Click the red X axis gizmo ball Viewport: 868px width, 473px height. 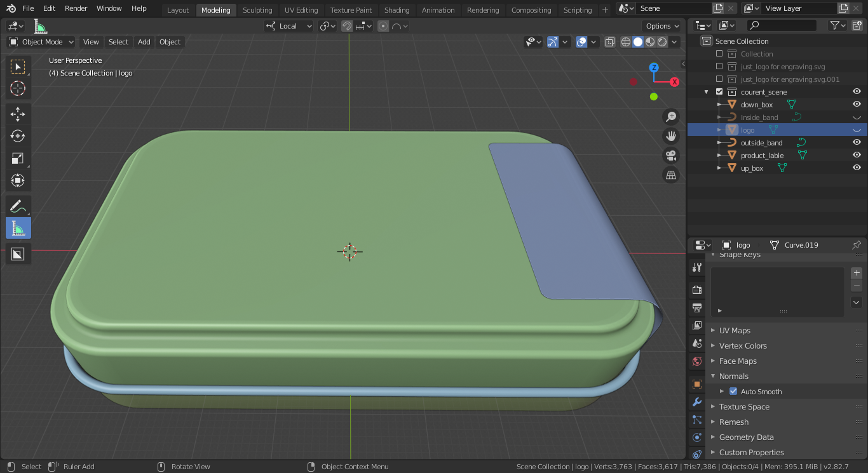coord(674,82)
